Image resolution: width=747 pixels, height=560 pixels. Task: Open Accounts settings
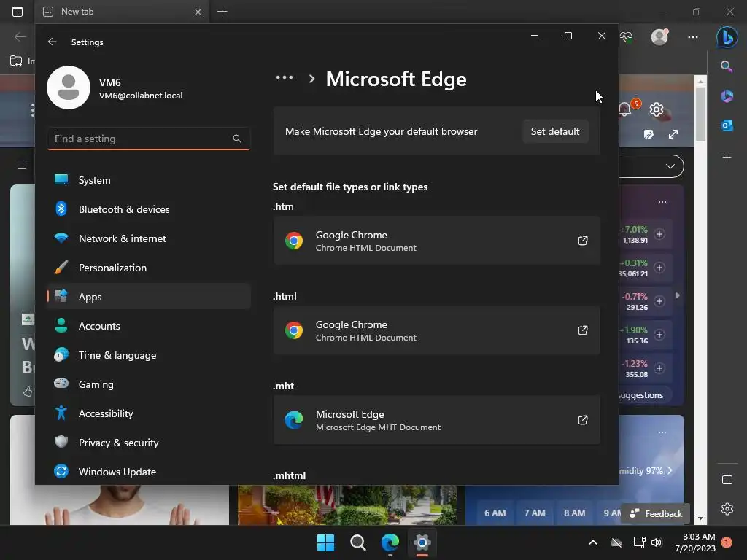pos(149,326)
